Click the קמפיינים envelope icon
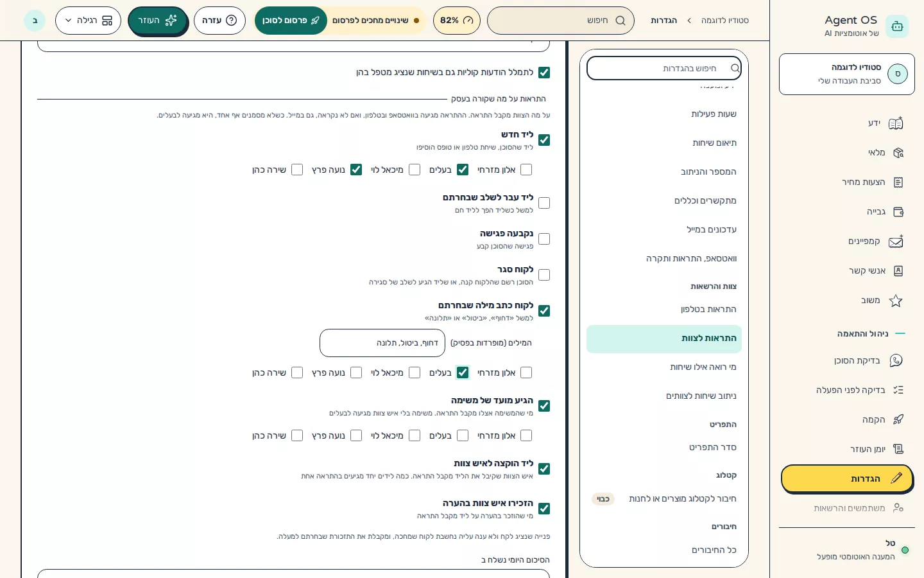This screenshot has height=578, width=924. pyautogui.click(x=896, y=241)
